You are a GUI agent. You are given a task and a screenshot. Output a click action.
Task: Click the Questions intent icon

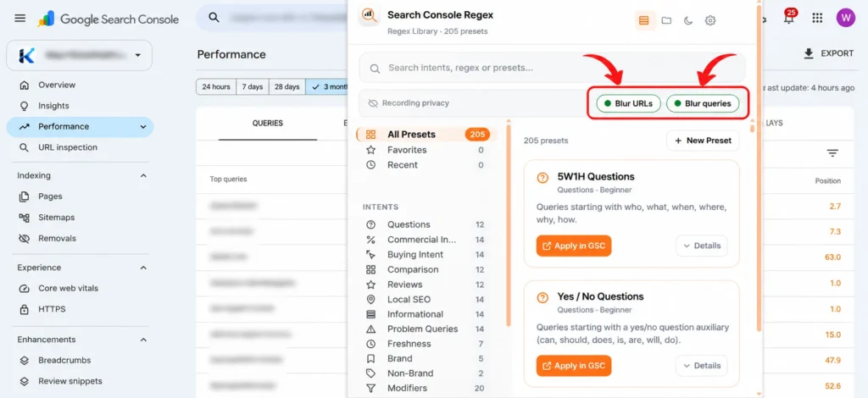[371, 224]
